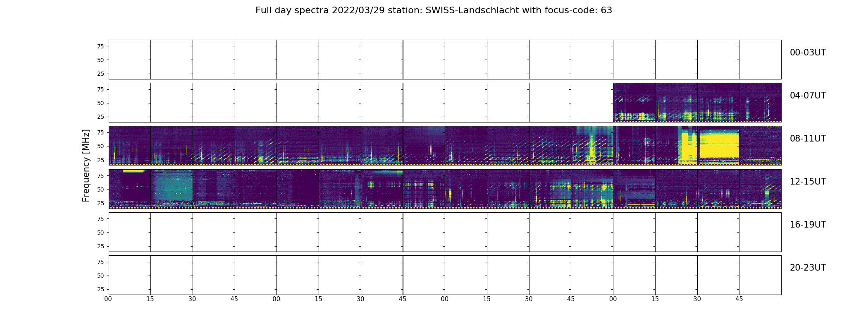Click the empty 00-03UT spectrum panel
The width and height of the screenshot is (868, 331).
[x=445, y=60]
